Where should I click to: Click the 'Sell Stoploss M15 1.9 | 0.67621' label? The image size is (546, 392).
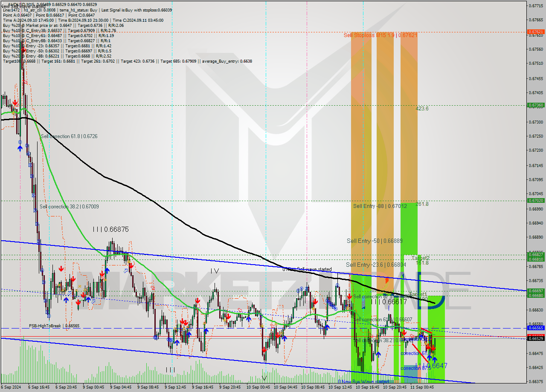point(380,35)
